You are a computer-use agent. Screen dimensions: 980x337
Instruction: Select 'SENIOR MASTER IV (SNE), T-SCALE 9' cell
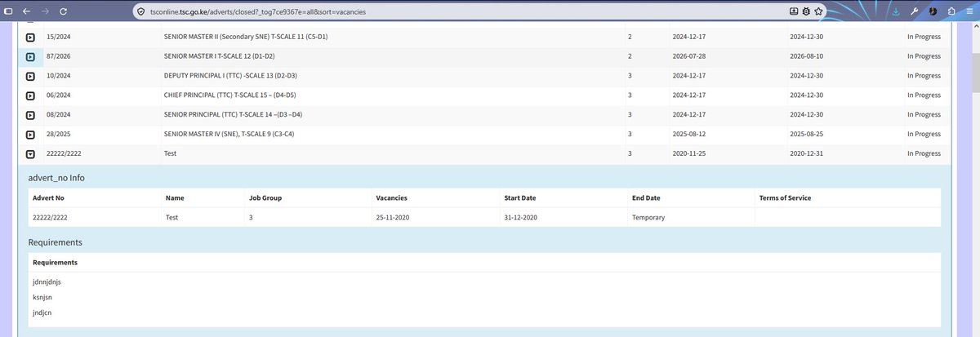coord(229,134)
